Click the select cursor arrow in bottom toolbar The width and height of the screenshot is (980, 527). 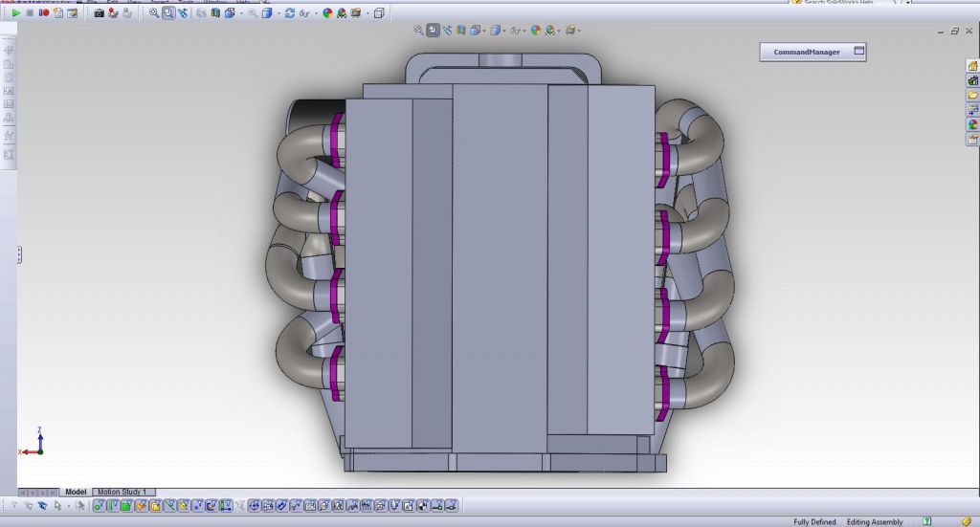tap(58, 506)
